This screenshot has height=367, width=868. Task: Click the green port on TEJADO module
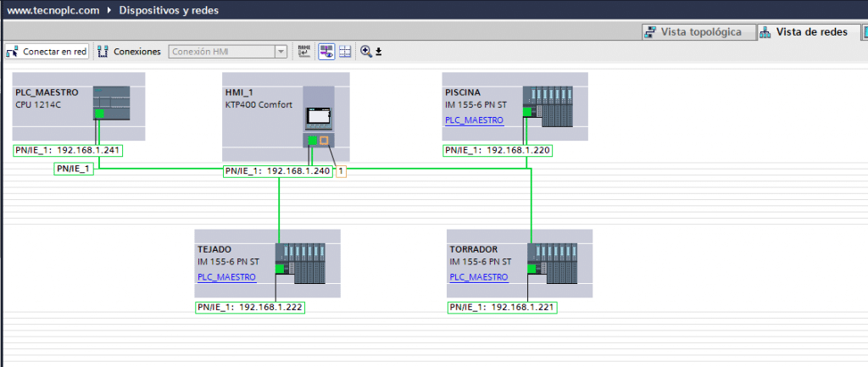279,269
